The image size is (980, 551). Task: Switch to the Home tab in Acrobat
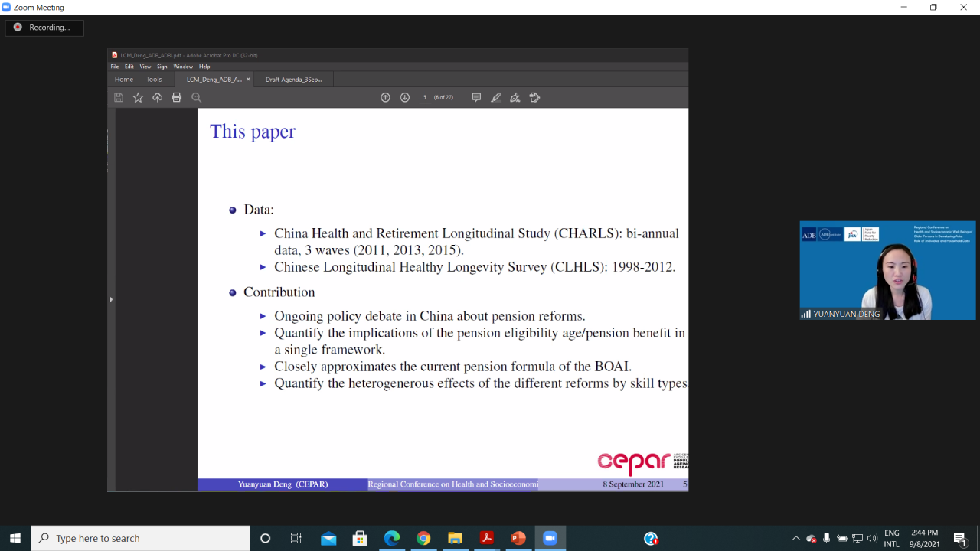pyautogui.click(x=124, y=79)
